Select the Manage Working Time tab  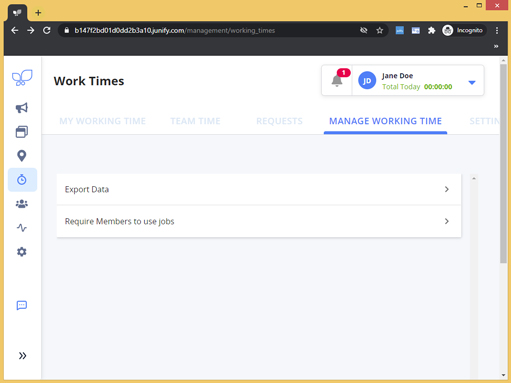(385, 121)
